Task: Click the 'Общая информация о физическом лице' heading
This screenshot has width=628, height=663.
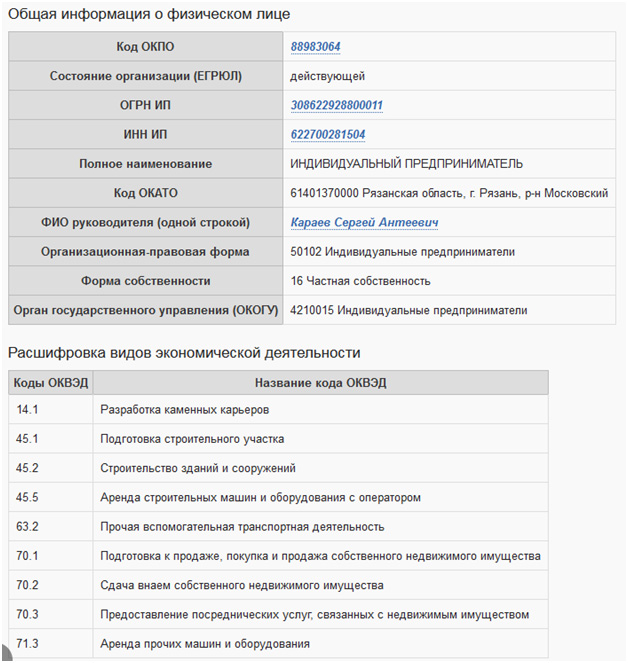Action: click(149, 15)
